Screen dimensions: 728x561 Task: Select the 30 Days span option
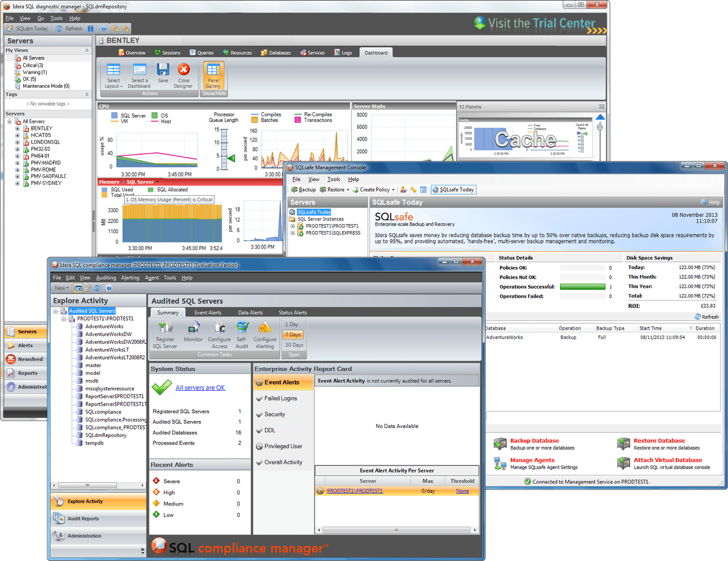pos(294,345)
